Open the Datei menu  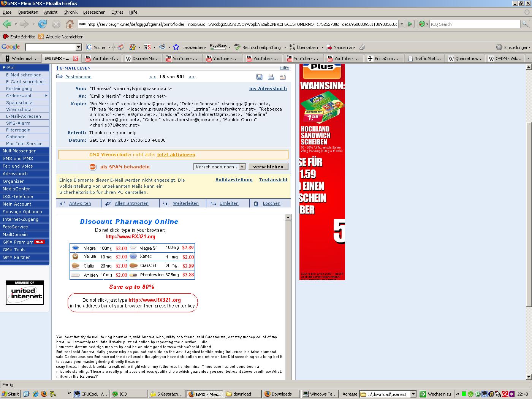pyautogui.click(x=8, y=12)
